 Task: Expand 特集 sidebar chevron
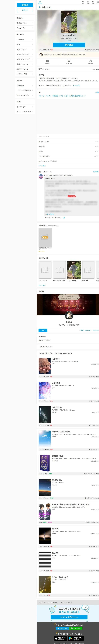click(x=32, y=44)
